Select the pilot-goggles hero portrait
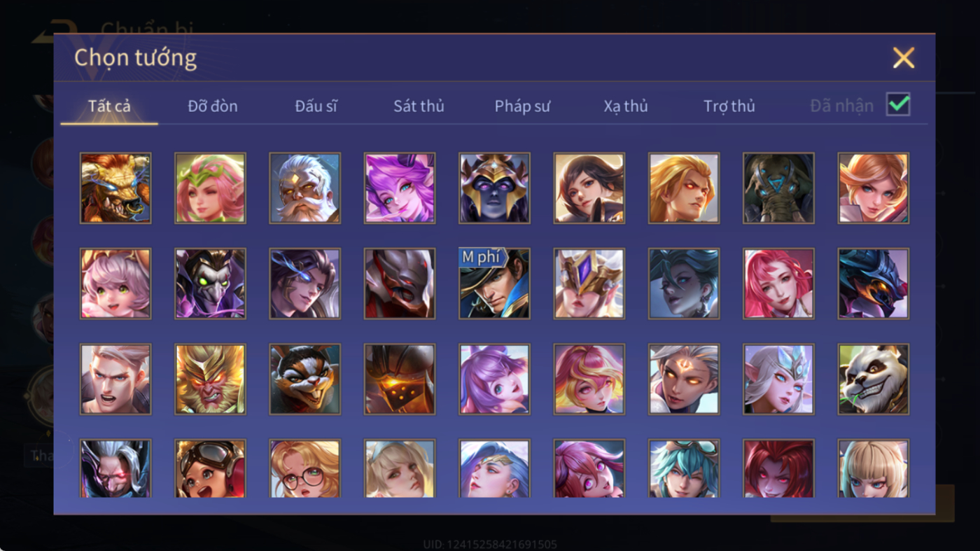 coord(210,468)
